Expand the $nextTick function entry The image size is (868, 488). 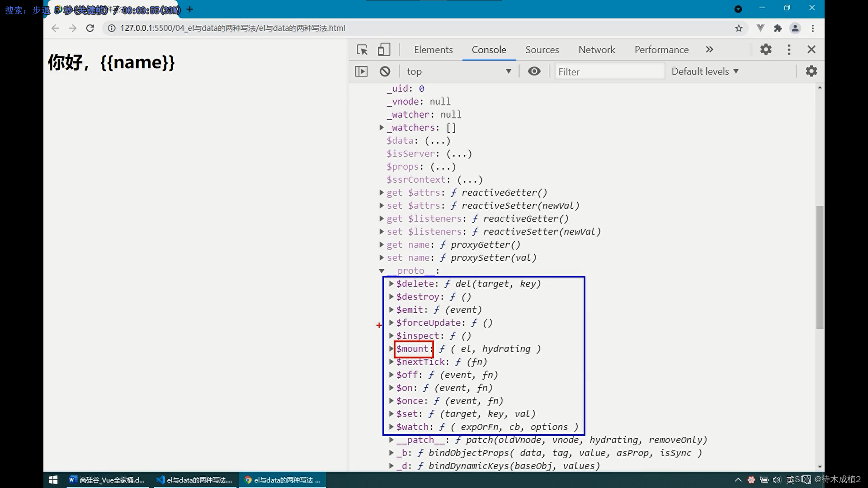pos(392,362)
